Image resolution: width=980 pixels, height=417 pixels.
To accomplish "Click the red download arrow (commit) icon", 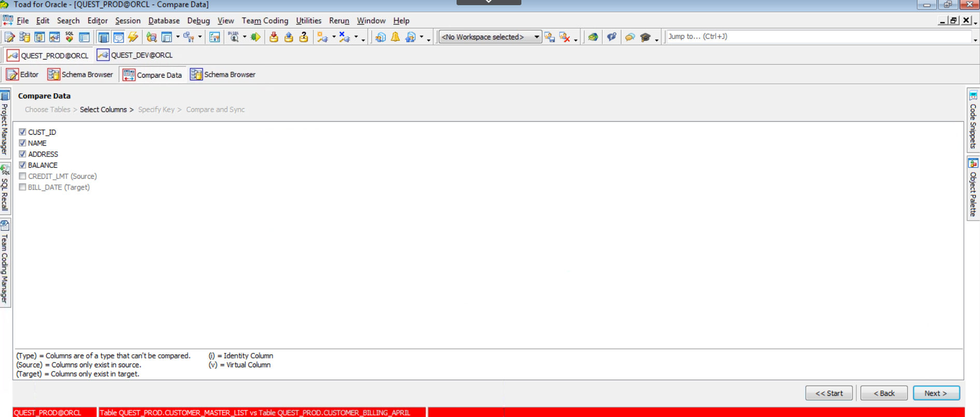I will coord(274,37).
